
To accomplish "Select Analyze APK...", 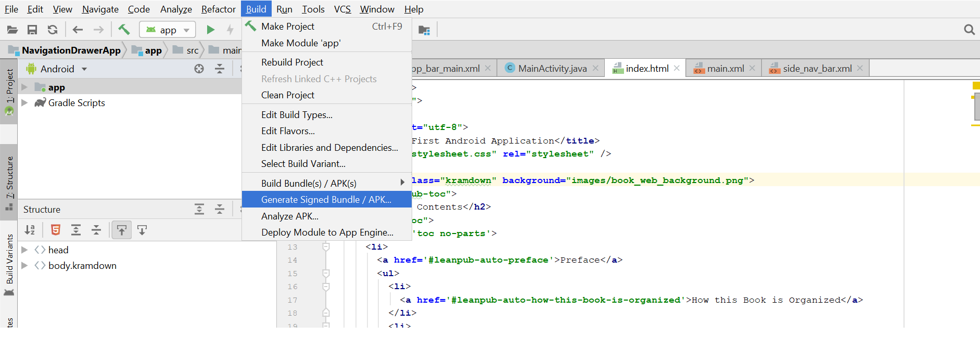I will [327, 216].
